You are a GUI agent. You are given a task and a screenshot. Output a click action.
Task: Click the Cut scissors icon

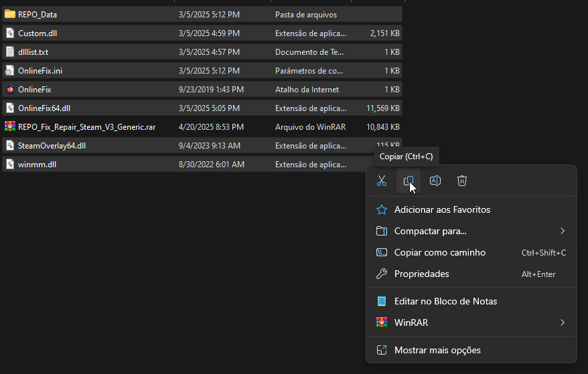(x=382, y=181)
